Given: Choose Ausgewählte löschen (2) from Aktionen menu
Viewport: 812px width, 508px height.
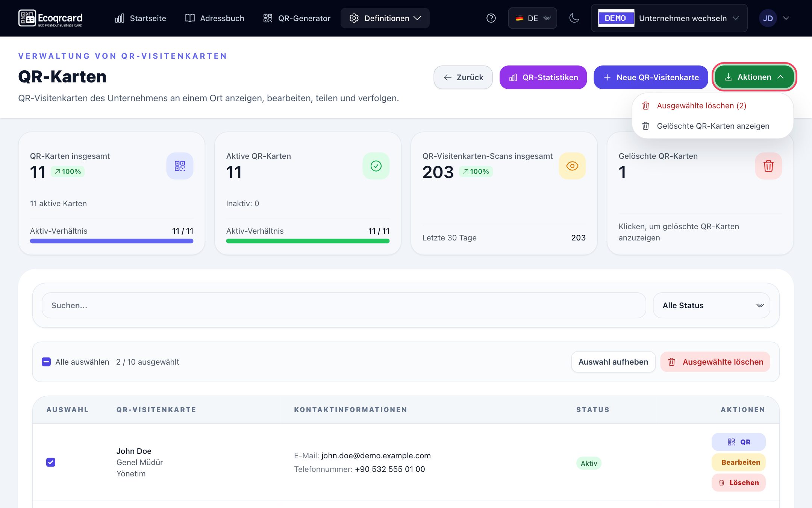Looking at the screenshot, I should tap(713, 106).
